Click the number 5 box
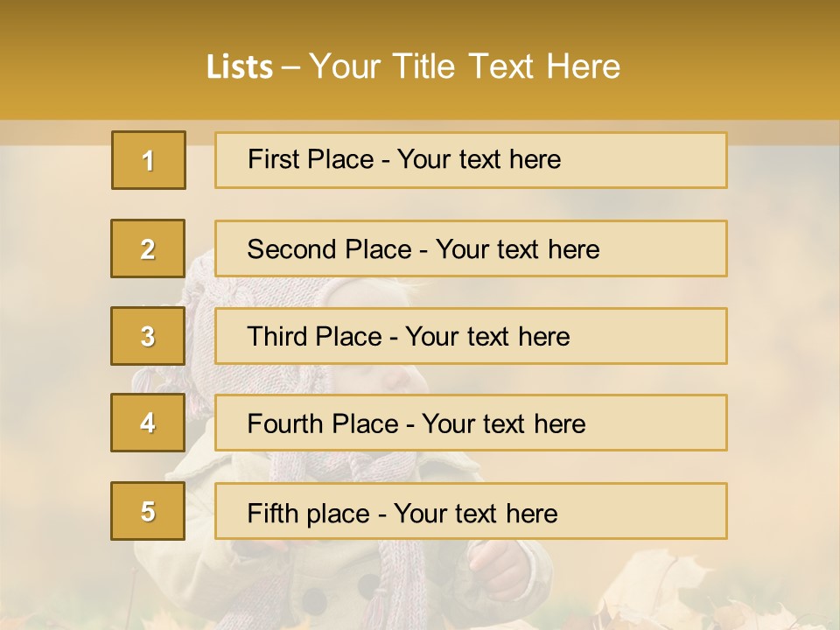This screenshot has height=630, width=840. 148,511
